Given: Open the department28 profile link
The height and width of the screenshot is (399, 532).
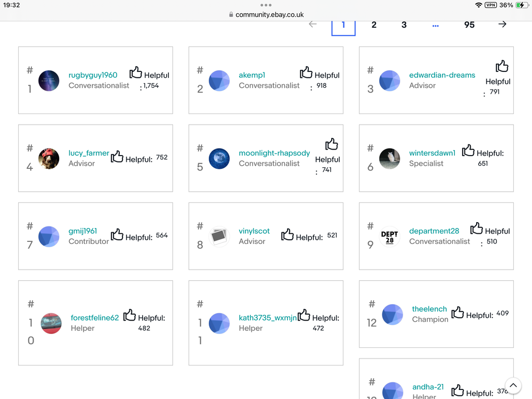Looking at the screenshot, I should coord(434,231).
